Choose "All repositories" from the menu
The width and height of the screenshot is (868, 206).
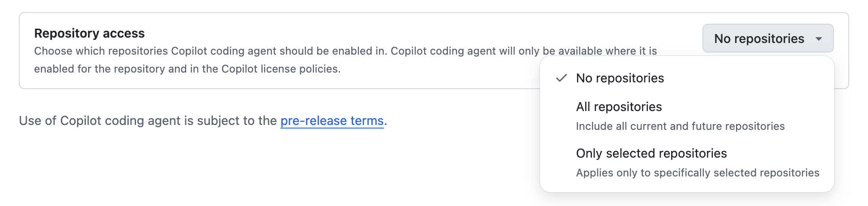pyautogui.click(x=619, y=107)
